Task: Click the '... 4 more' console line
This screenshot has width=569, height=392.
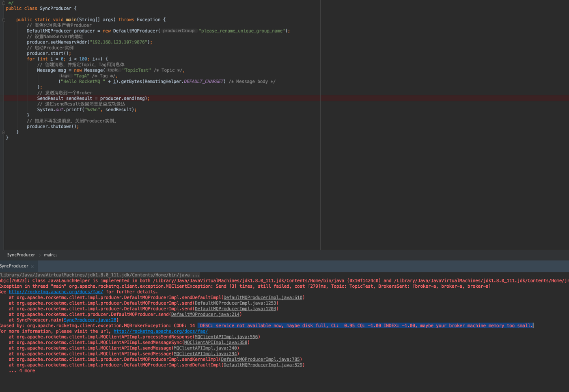Action: (x=22, y=371)
